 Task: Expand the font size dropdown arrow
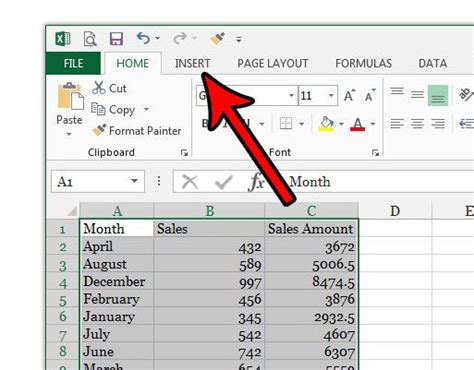pos(331,96)
